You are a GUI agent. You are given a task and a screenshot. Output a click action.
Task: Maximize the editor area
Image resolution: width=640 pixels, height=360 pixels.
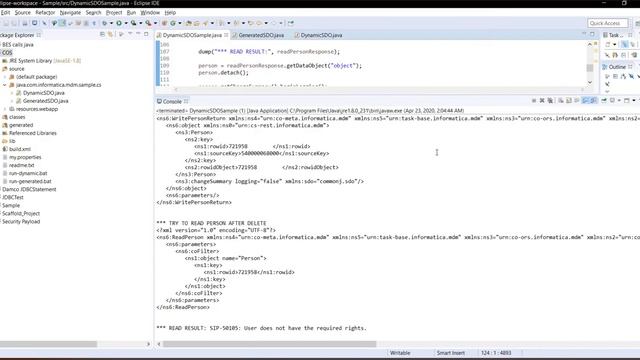click(592, 34)
